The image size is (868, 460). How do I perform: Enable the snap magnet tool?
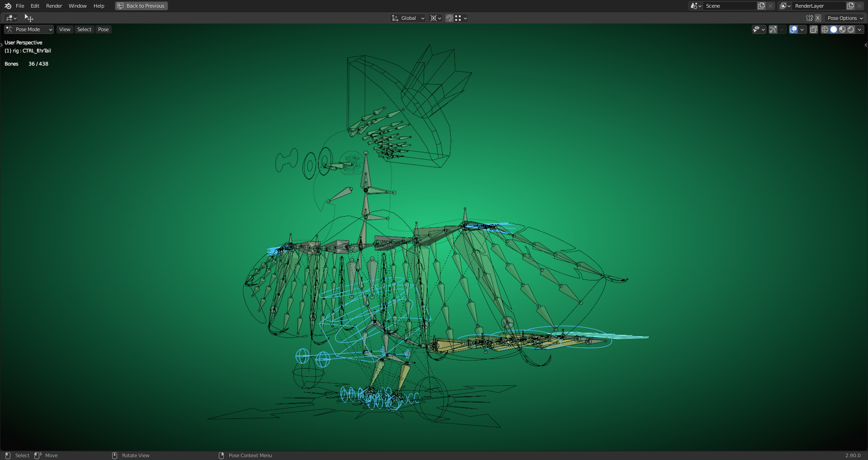pyautogui.click(x=449, y=18)
